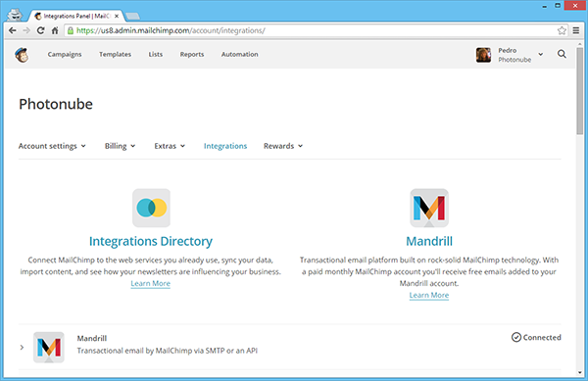The image size is (588, 381).
Task: Open Automation in top navigation
Action: pos(240,54)
